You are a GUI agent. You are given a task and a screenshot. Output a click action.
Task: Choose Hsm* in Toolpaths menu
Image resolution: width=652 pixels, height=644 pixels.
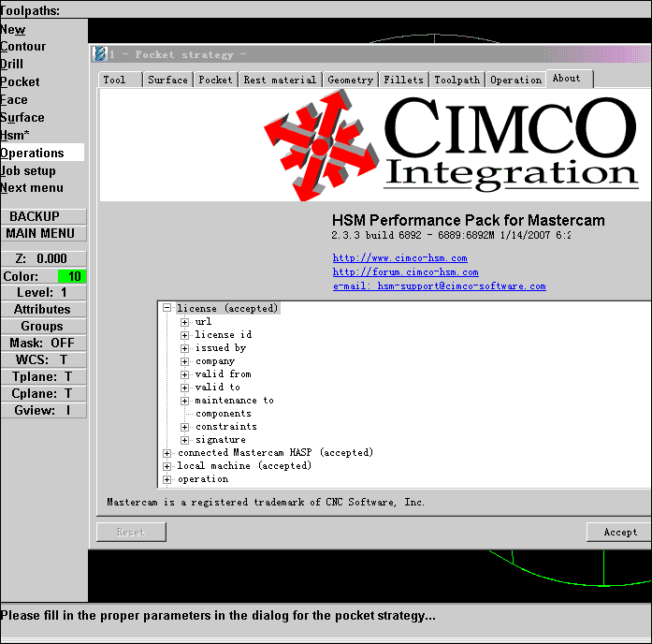coord(15,135)
